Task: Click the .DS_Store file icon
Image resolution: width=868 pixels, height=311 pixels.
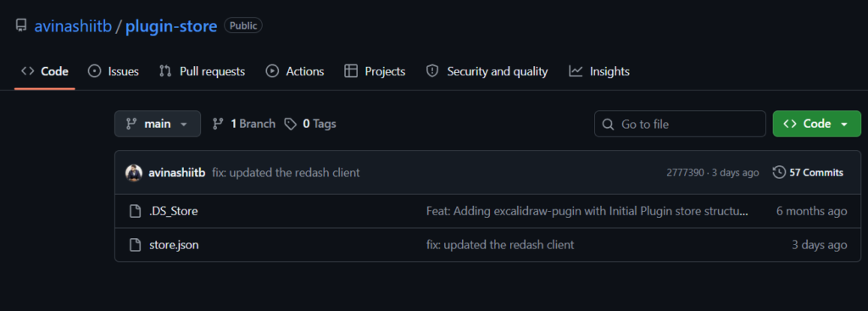Action: click(x=135, y=211)
